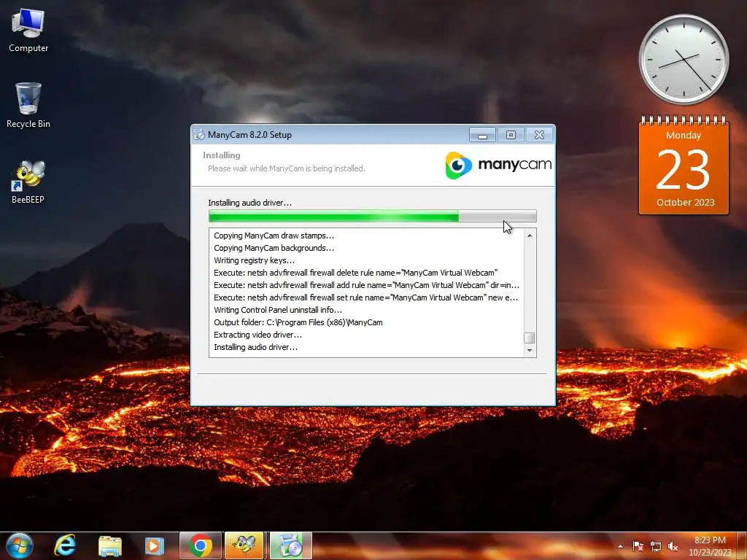Click the installation progress bar

(373, 216)
